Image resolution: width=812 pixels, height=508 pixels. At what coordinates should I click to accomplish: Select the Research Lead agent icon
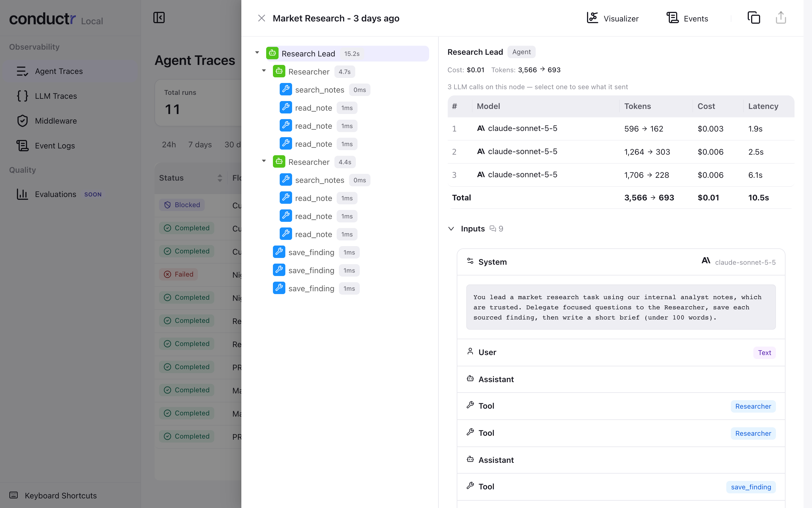tap(272, 53)
